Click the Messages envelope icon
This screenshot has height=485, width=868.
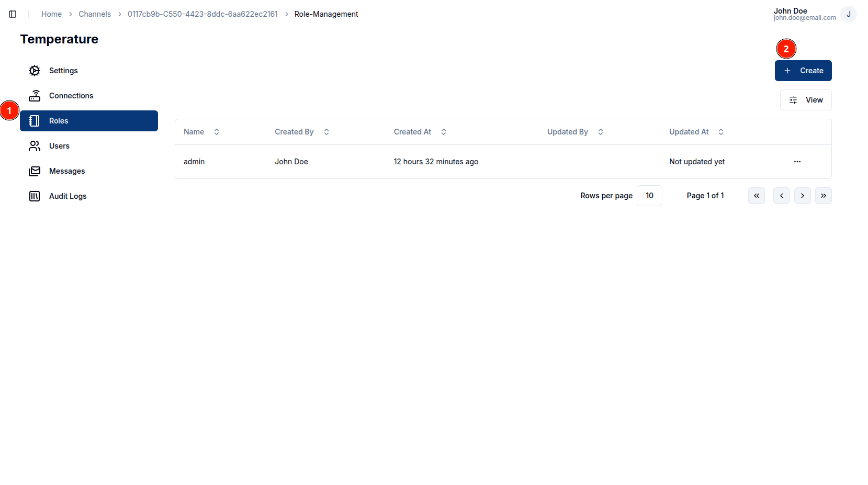point(35,171)
